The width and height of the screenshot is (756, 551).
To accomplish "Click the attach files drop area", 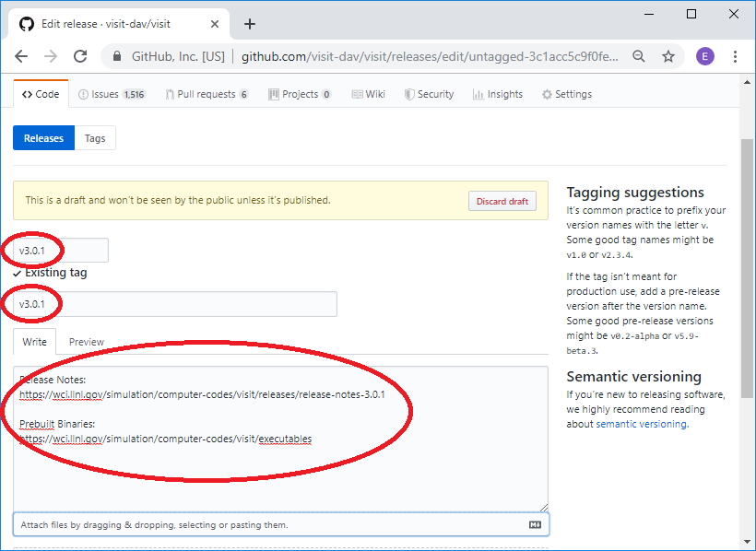I will (280, 525).
